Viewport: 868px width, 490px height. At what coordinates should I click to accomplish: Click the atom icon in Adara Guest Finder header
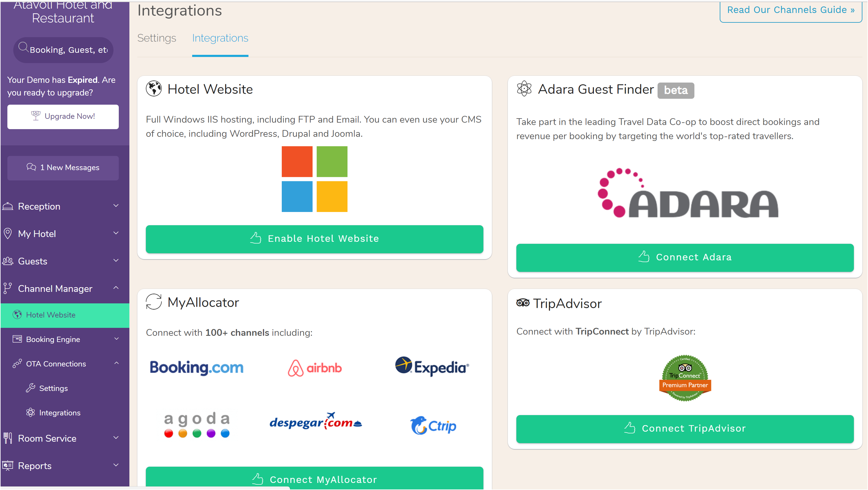pyautogui.click(x=524, y=89)
